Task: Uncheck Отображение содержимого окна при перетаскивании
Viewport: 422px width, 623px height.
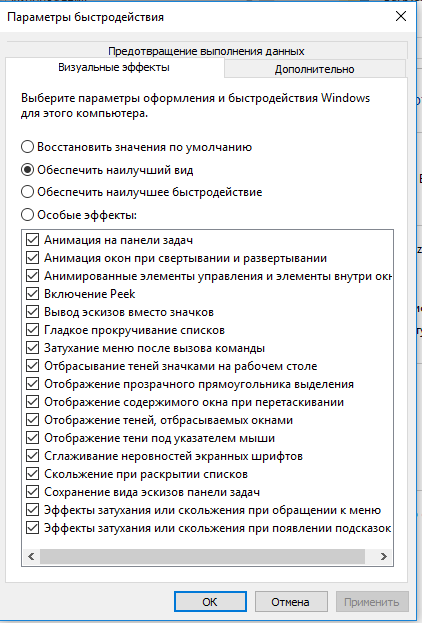Action: pos(32,402)
